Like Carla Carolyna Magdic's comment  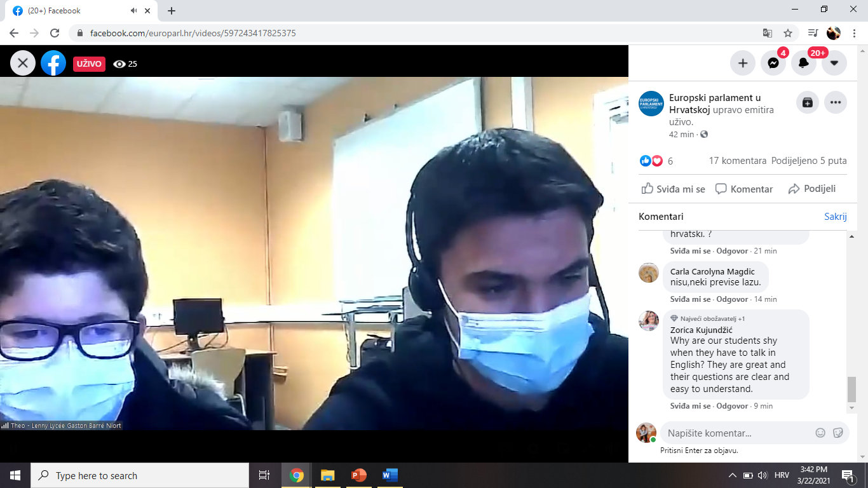(x=691, y=299)
